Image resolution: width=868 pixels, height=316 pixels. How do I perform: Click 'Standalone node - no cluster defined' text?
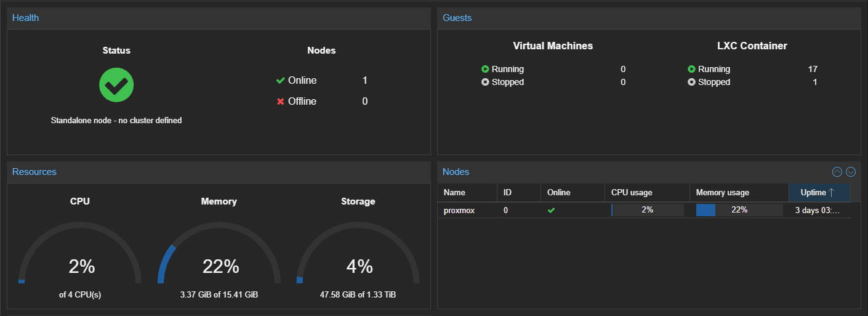pyautogui.click(x=116, y=121)
